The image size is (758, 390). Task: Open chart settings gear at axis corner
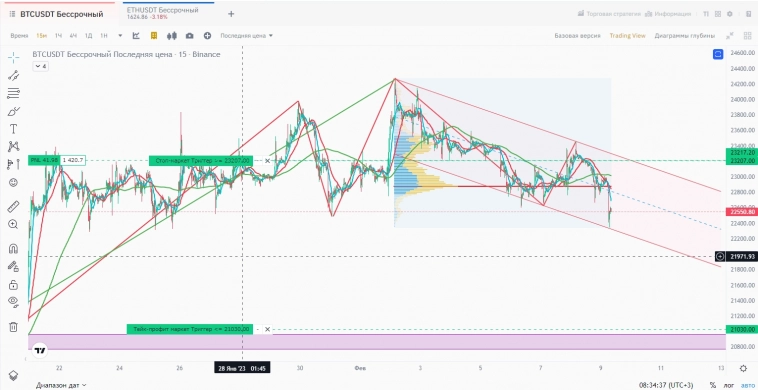[743, 368]
